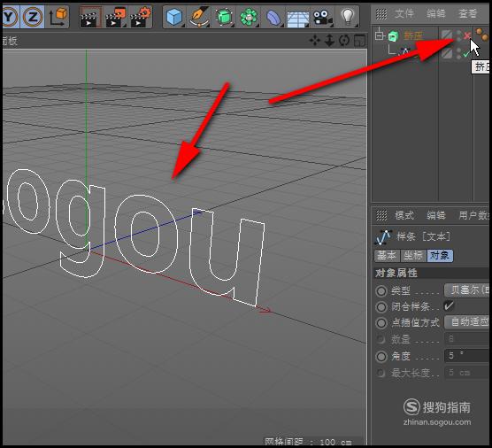Click the 样条 [文本] title text
The width and height of the screenshot is (492, 448).
(x=423, y=236)
